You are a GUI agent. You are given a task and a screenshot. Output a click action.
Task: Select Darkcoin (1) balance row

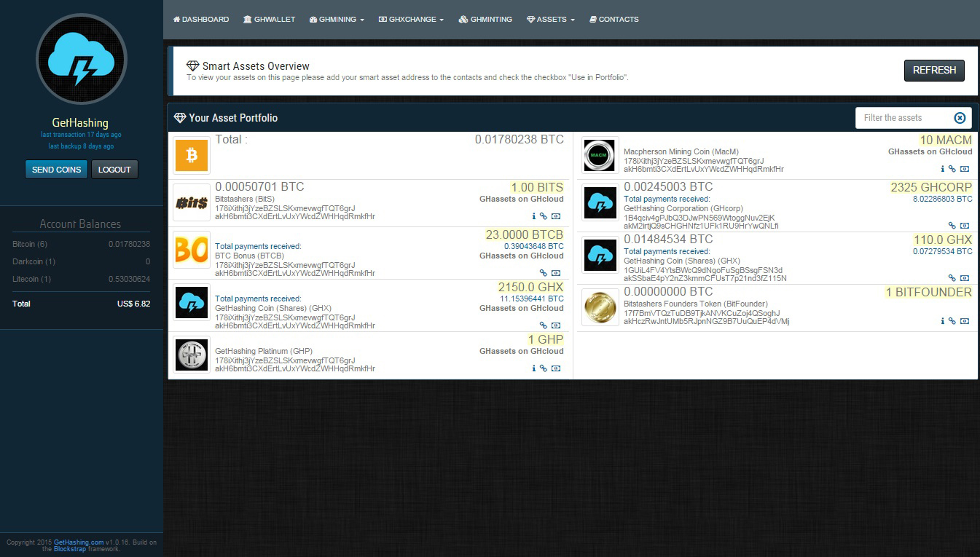coord(82,261)
